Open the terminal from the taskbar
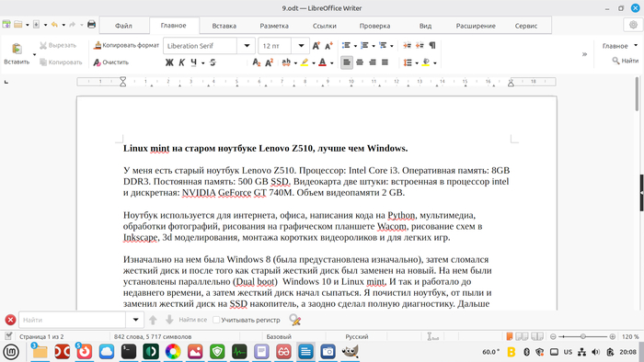644x362 pixels. click(129, 352)
